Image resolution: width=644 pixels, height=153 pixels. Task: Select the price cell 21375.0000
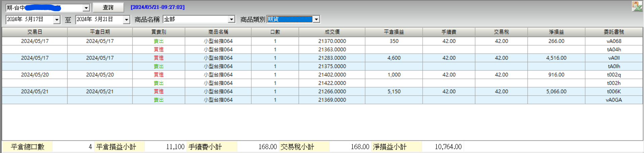click(332, 66)
